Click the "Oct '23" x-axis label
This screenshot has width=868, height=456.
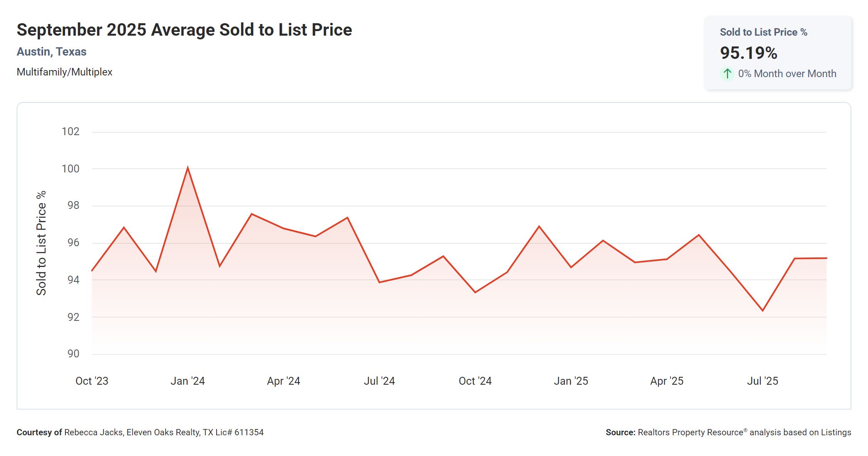[x=92, y=381]
